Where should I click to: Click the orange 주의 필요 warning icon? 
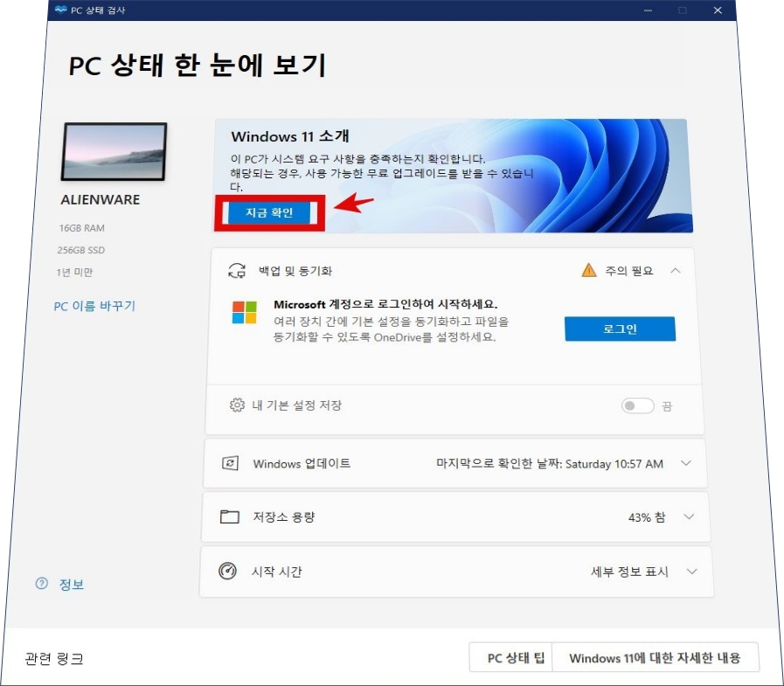589,270
